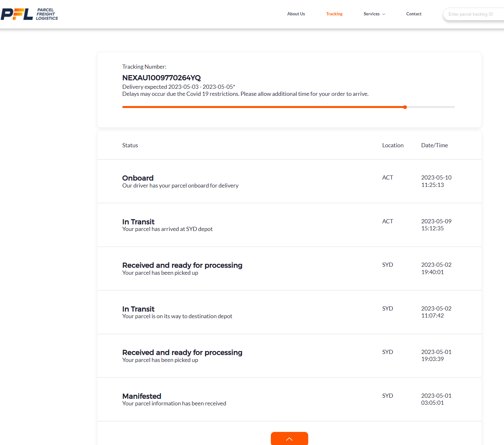Focus the parcel tracking ID search field
504x445 pixels.
(473, 14)
